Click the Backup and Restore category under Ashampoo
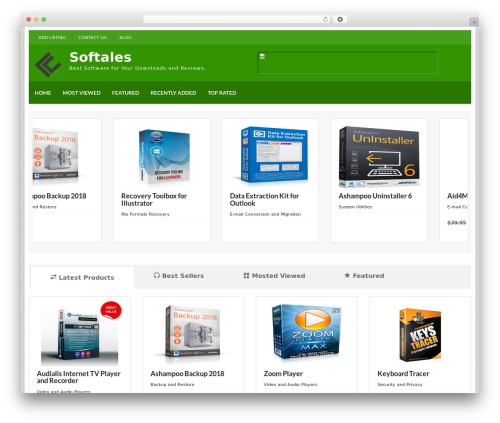The image size is (500, 423). (172, 385)
